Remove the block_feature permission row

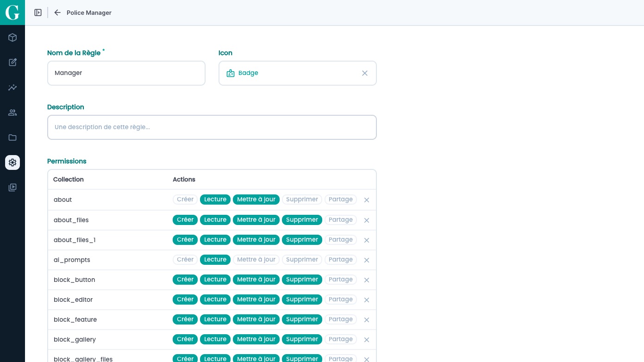point(367,320)
